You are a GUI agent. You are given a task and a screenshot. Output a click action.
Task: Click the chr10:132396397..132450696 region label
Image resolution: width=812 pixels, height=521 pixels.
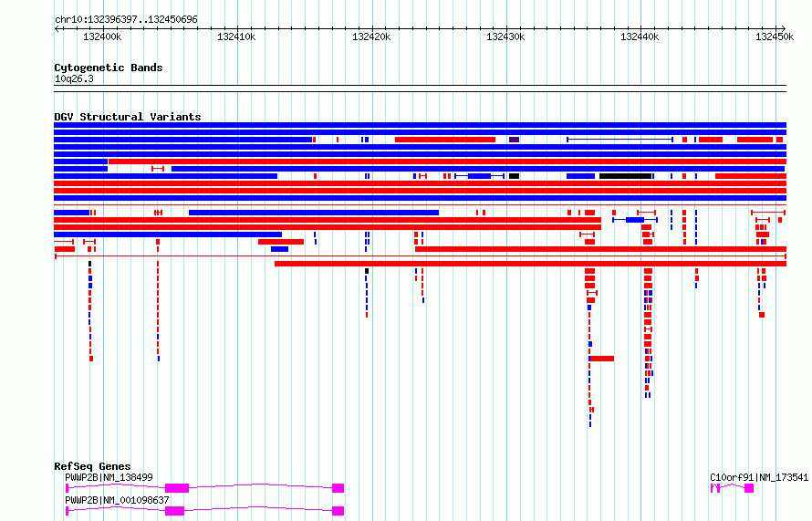126,19
